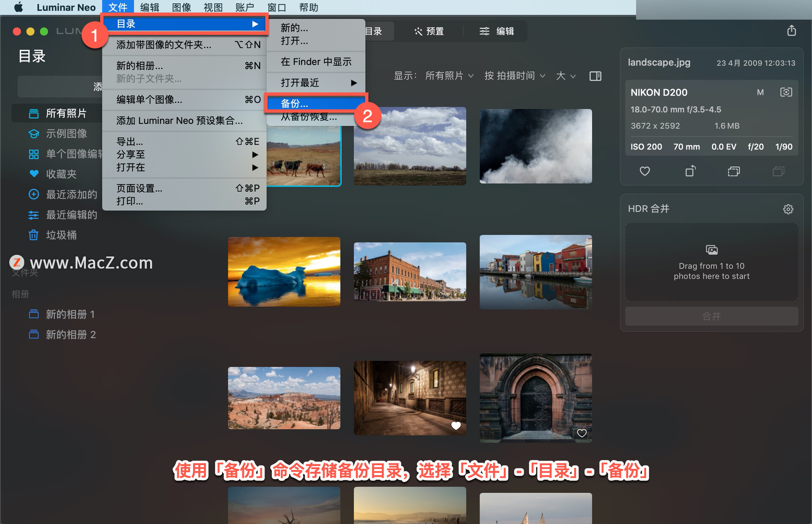Expand the 打开在 submenu

(184, 168)
